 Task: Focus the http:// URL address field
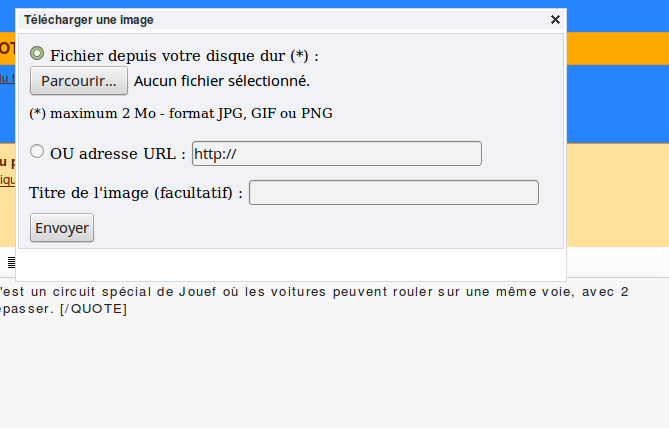coord(336,153)
